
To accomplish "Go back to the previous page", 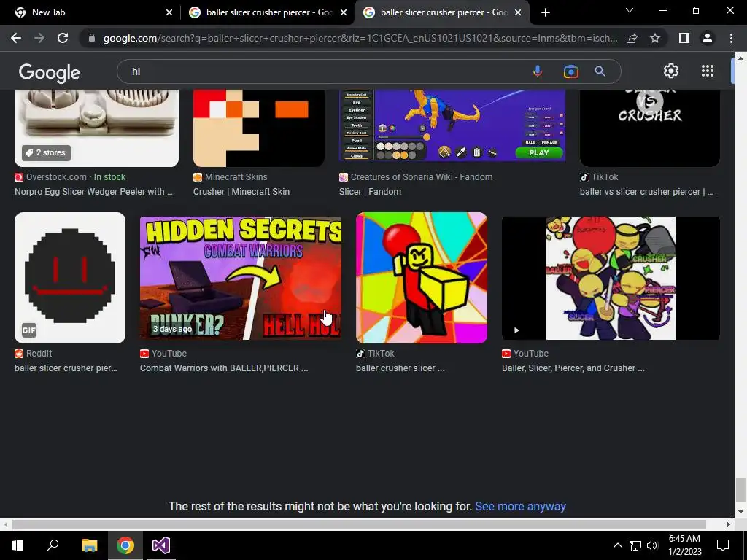I will [16, 38].
